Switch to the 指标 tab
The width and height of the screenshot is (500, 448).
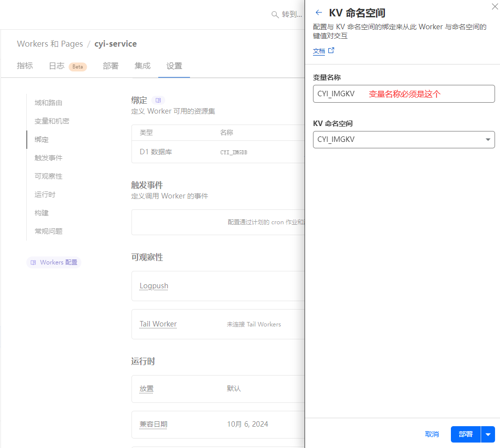click(x=25, y=66)
